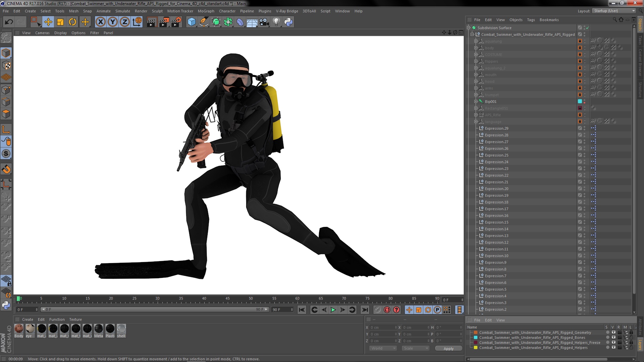Image resolution: width=644 pixels, height=362 pixels.
Task: Toggle the Subdivision Surface enable checkmark
Action: (588, 28)
